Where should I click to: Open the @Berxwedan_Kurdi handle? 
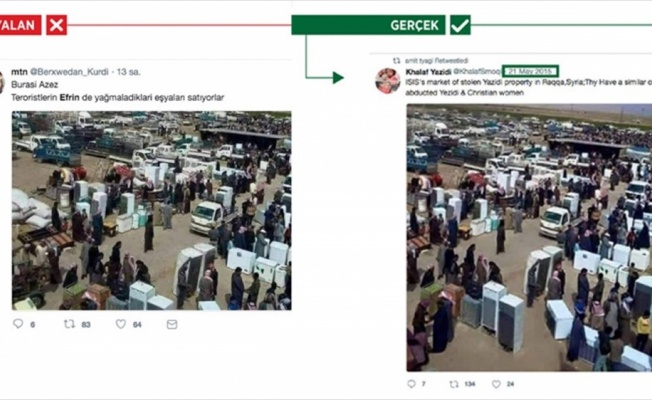(x=69, y=72)
